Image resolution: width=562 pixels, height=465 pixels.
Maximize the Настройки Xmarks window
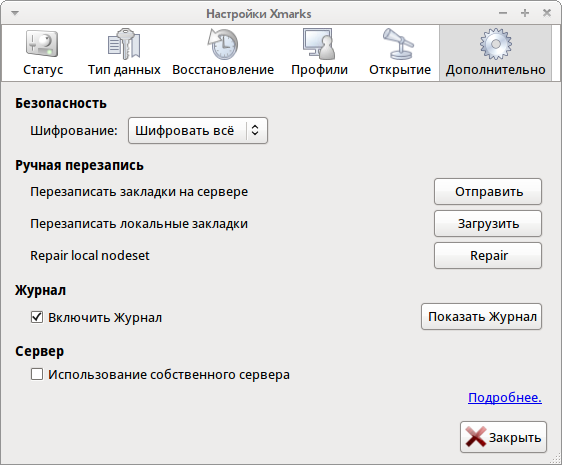tap(525, 13)
